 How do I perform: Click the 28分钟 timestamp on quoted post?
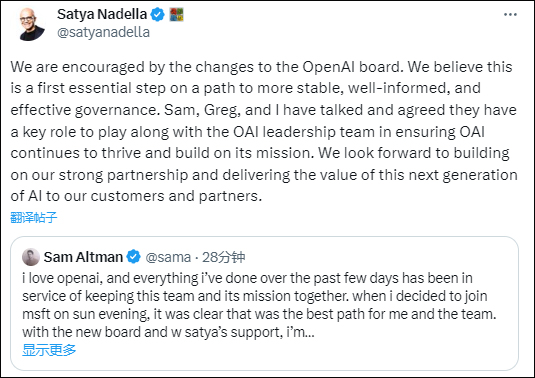pos(223,257)
